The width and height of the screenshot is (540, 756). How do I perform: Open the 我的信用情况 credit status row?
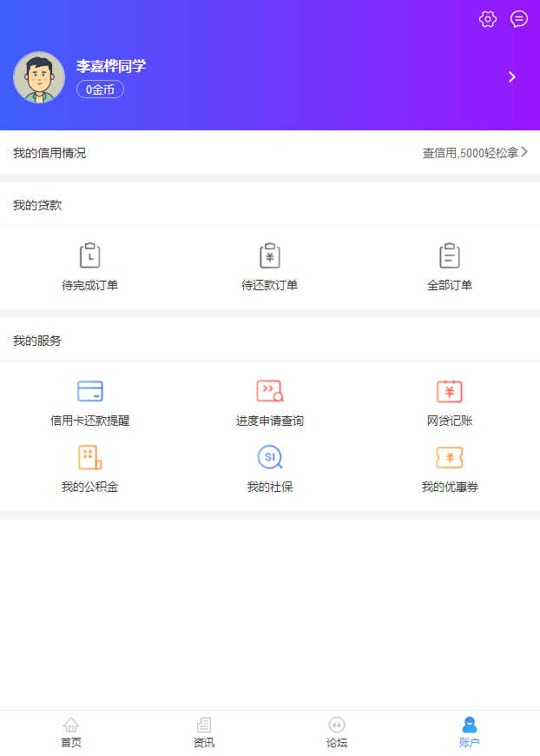(49, 153)
